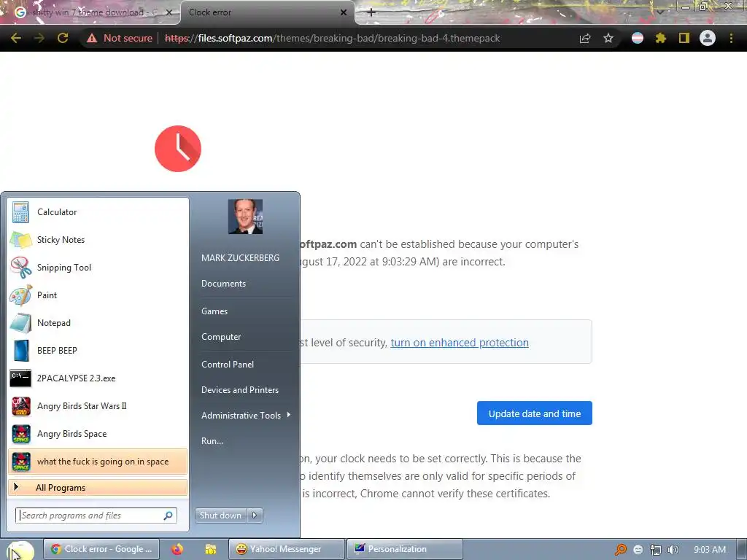Click the share page icon
The height and width of the screenshot is (560, 747).
click(x=585, y=38)
